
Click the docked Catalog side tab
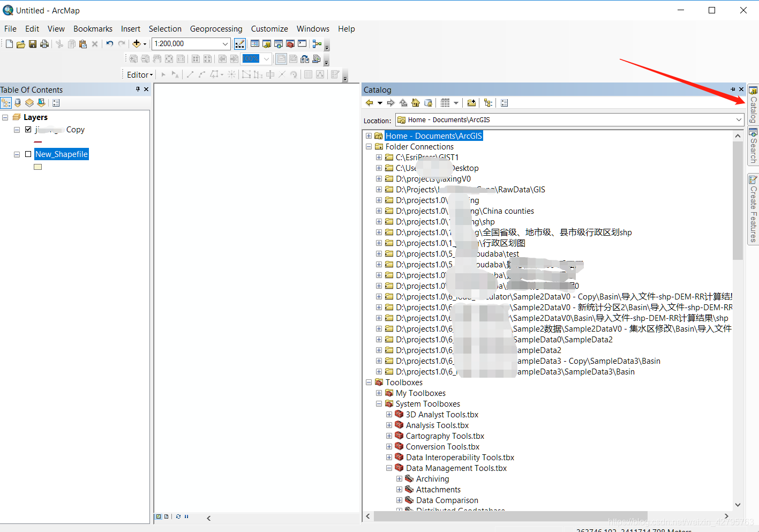tap(753, 105)
